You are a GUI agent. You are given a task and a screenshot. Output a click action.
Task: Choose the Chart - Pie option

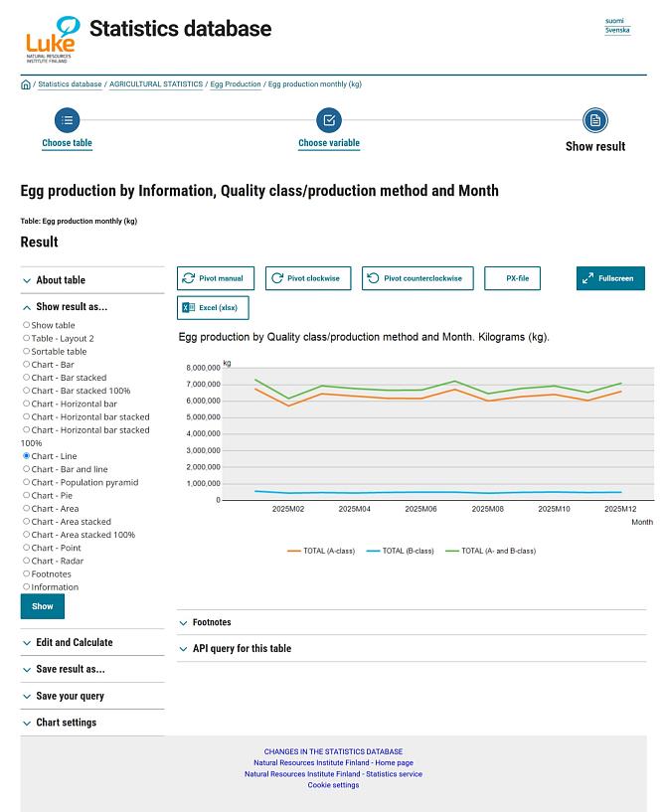click(x=26, y=495)
